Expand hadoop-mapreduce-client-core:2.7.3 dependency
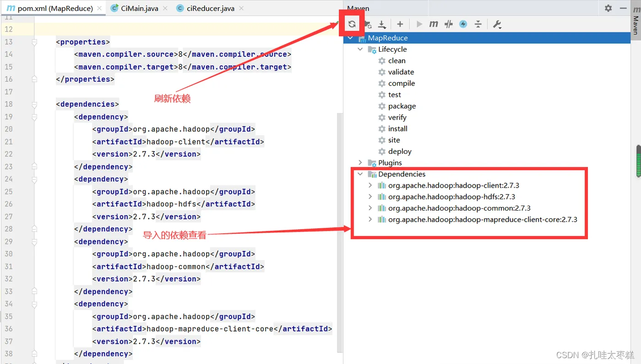641x364 pixels. point(370,219)
